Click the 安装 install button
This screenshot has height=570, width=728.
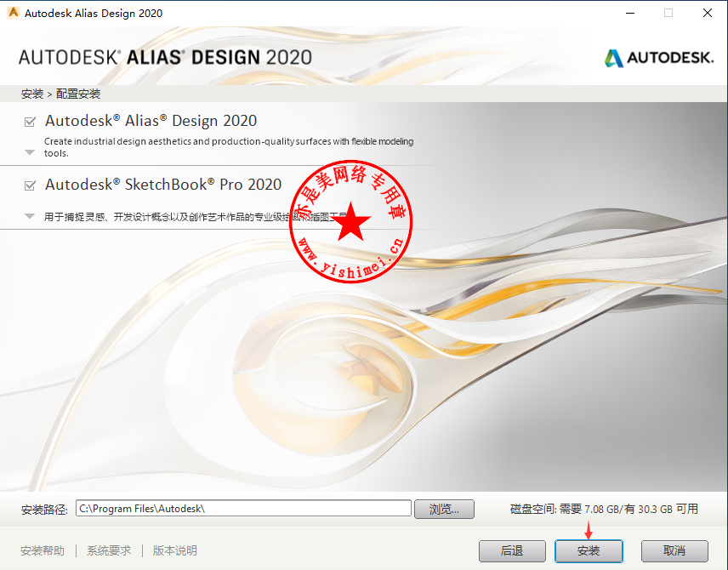tap(589, 551)
